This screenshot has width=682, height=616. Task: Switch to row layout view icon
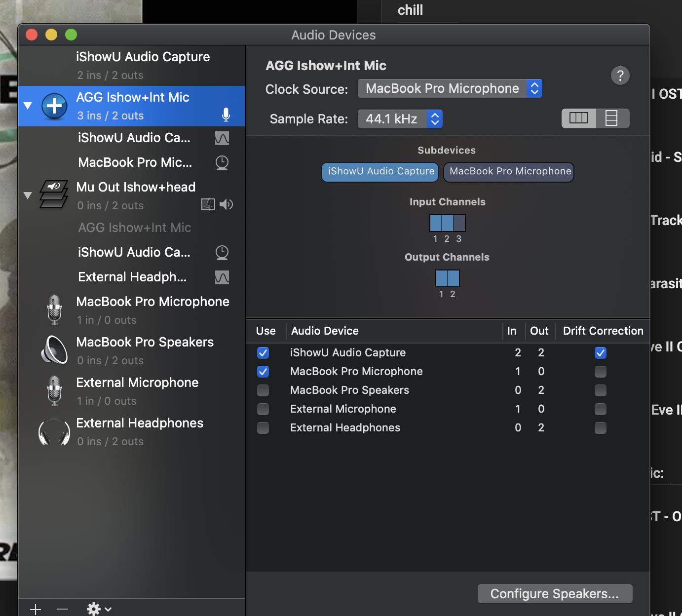pyautogui.click(x=612, y=118)
